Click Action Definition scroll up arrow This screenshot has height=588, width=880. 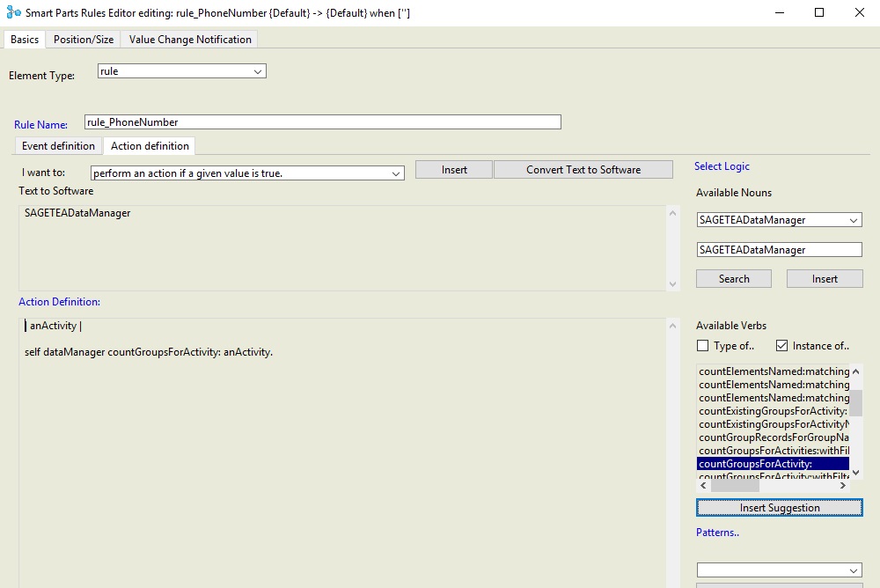coord(673,326)
